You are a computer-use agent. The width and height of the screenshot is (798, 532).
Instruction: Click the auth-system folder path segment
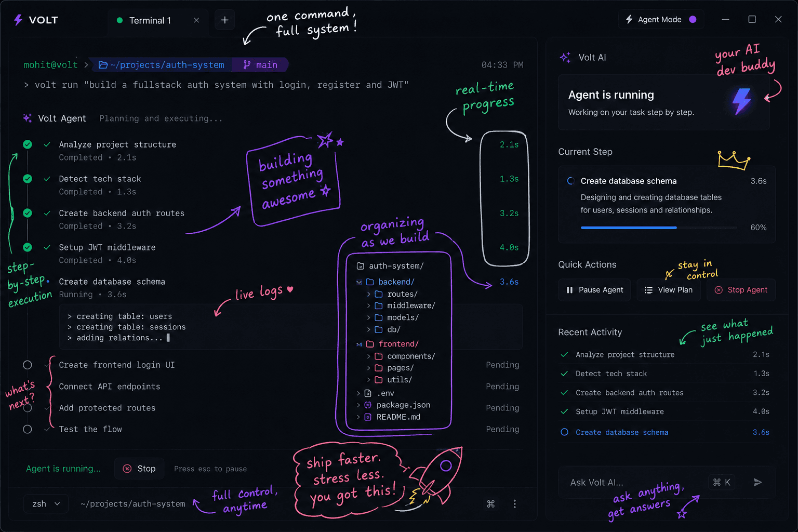pos(162,65)
